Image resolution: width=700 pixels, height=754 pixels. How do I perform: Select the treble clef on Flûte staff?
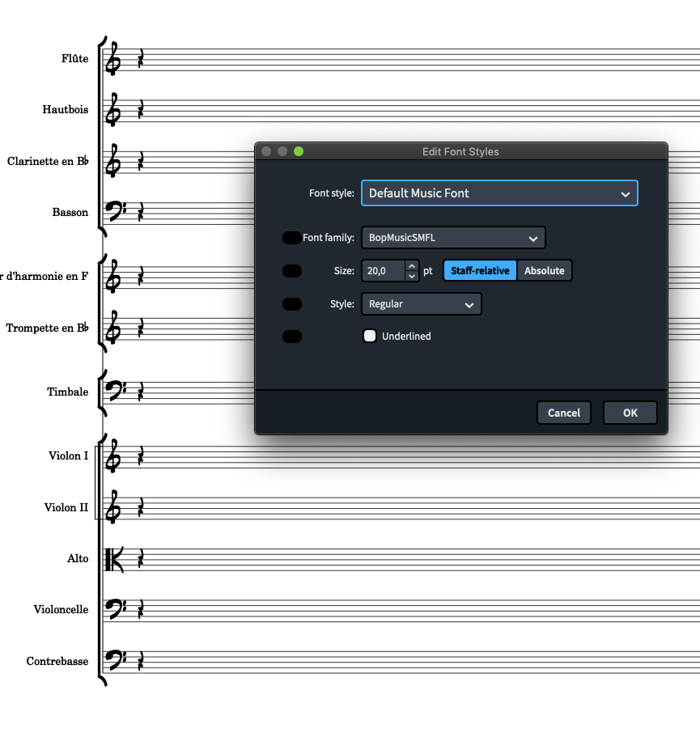pyautogui.click(x=112, y=59)
